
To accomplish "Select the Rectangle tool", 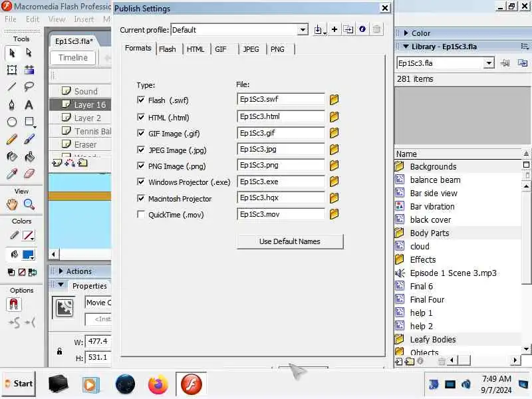I will 29,122.
